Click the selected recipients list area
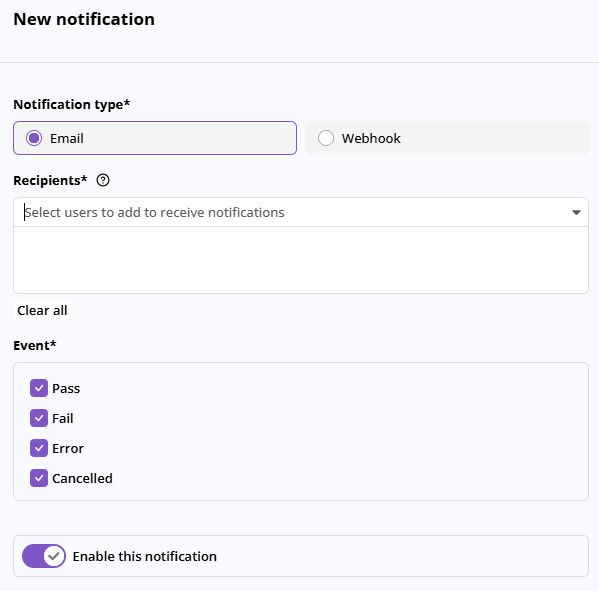This screenshot has height=591, width=599. tap(301, 260)
